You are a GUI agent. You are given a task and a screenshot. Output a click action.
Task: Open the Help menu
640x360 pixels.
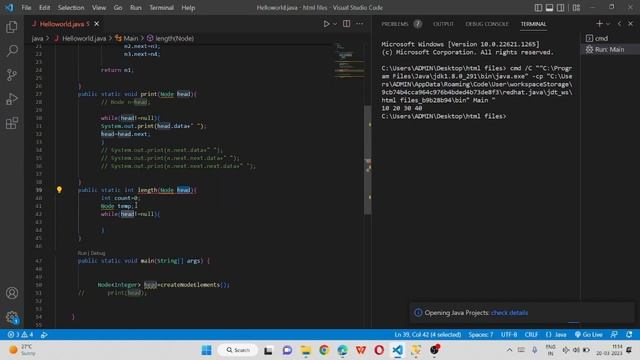(x=188, y=8)
